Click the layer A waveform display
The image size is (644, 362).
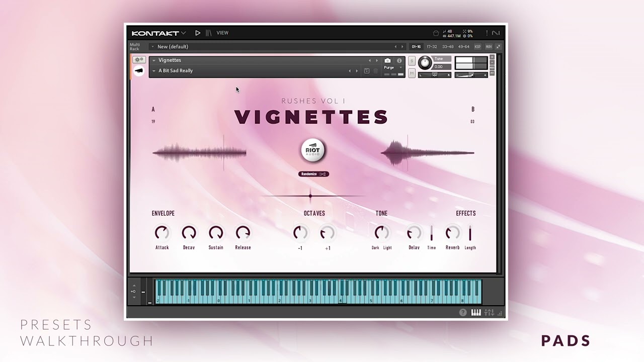point(199,152)
